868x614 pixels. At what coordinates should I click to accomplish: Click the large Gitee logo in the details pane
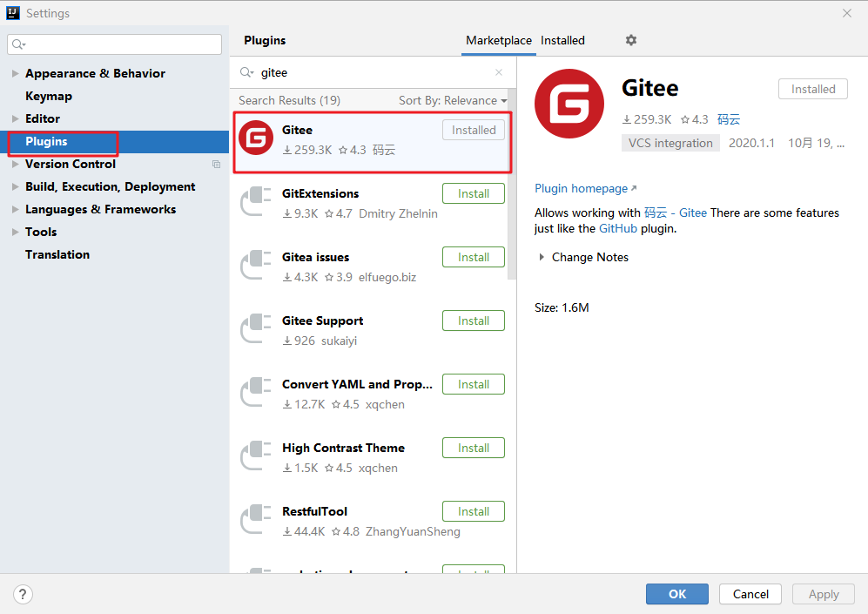point(569,104)
